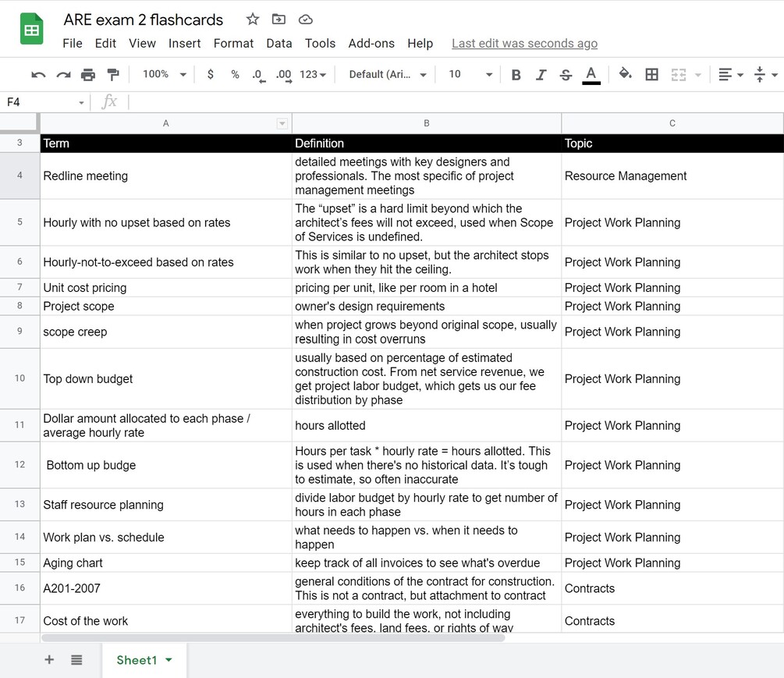Add a new sheet with plus button

coord(49,659)
